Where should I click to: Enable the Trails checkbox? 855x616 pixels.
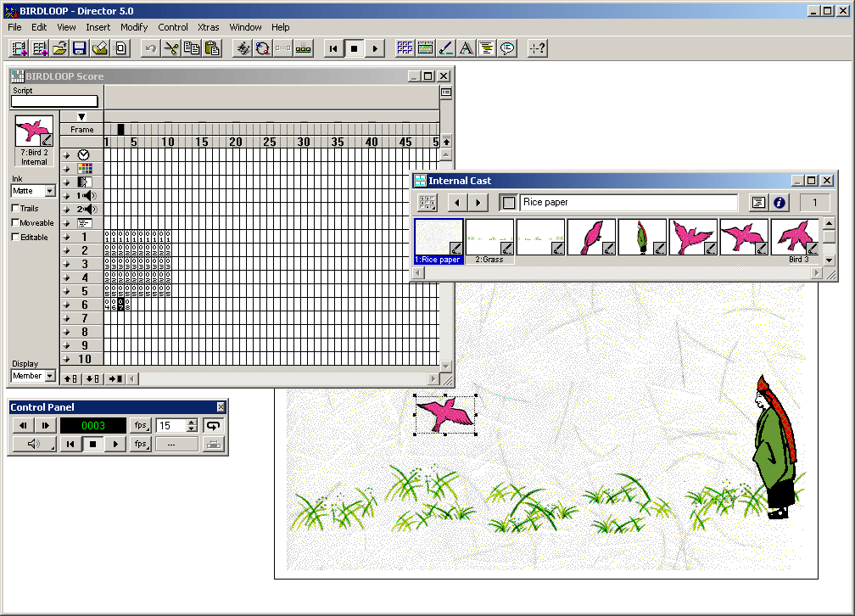16,209
